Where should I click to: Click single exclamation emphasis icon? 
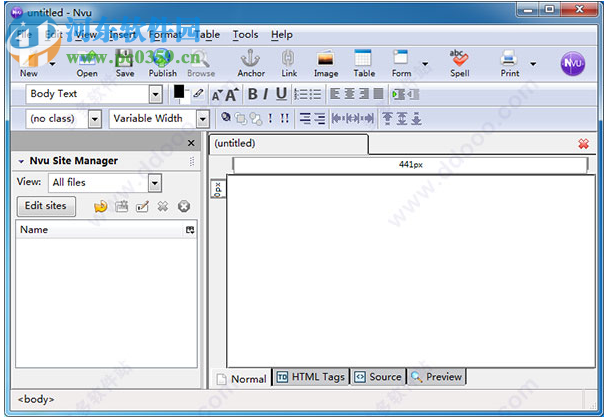click(270, 118)
